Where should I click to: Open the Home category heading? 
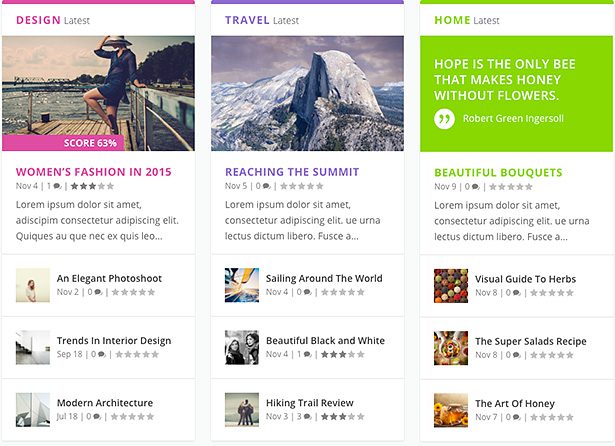tap(452, 20)
